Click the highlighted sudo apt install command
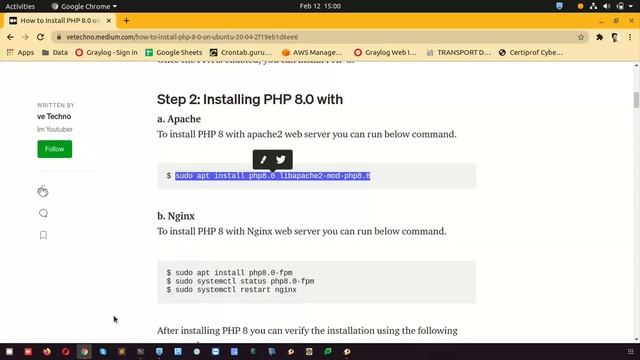The height and width of the screenshot is (360, 640). click(x=273, y=176)
